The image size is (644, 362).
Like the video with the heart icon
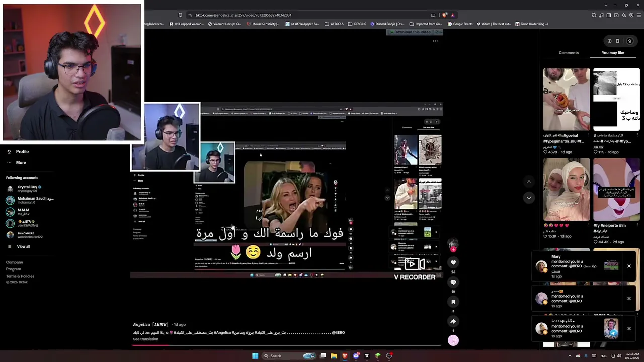click(453, 262)
